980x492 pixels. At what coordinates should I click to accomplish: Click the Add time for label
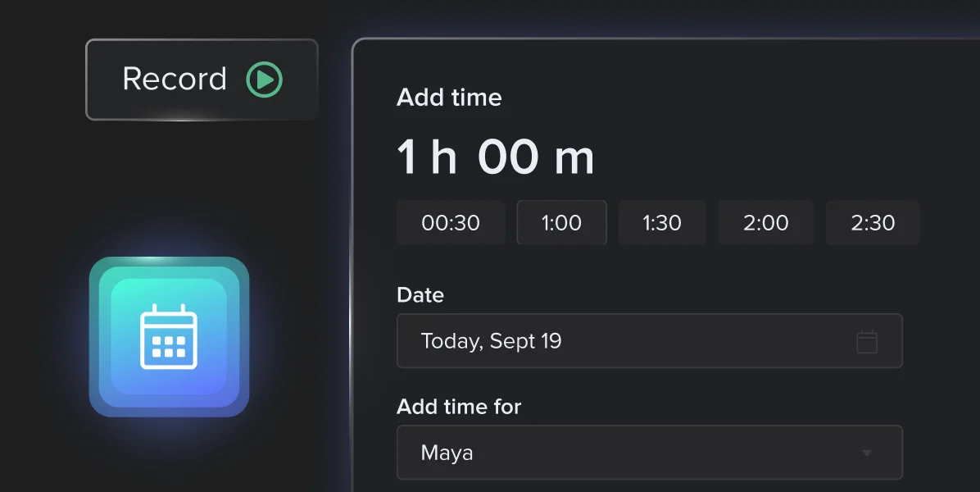[x=459, y=407]
